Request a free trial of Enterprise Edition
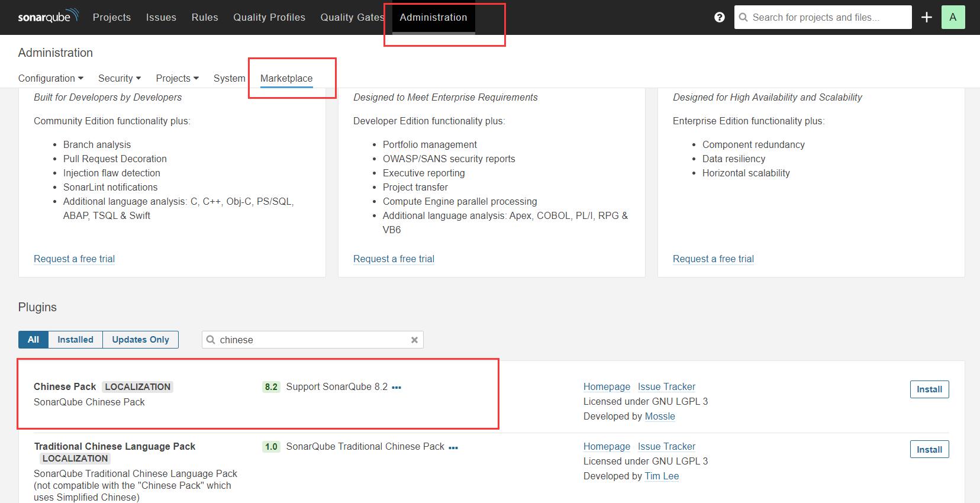980x503 pixels. (394, 259)
